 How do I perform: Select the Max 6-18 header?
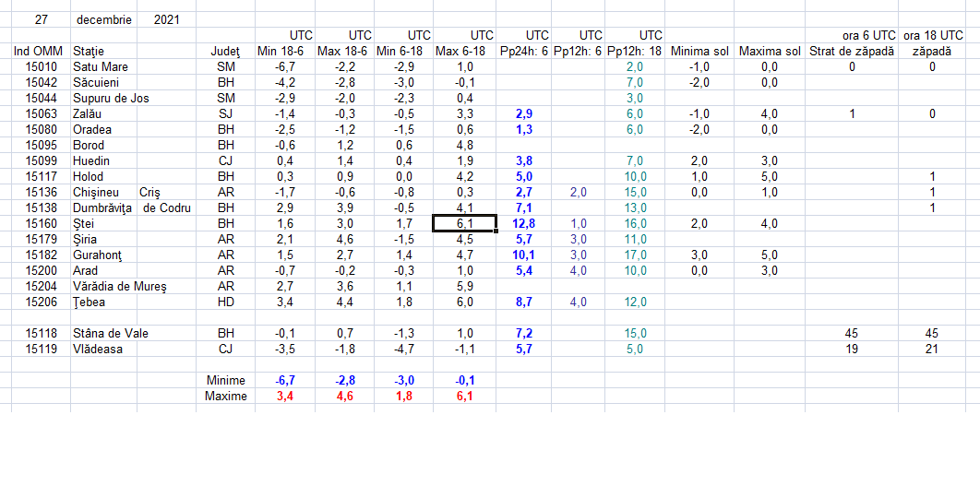[x=464, y=52]
